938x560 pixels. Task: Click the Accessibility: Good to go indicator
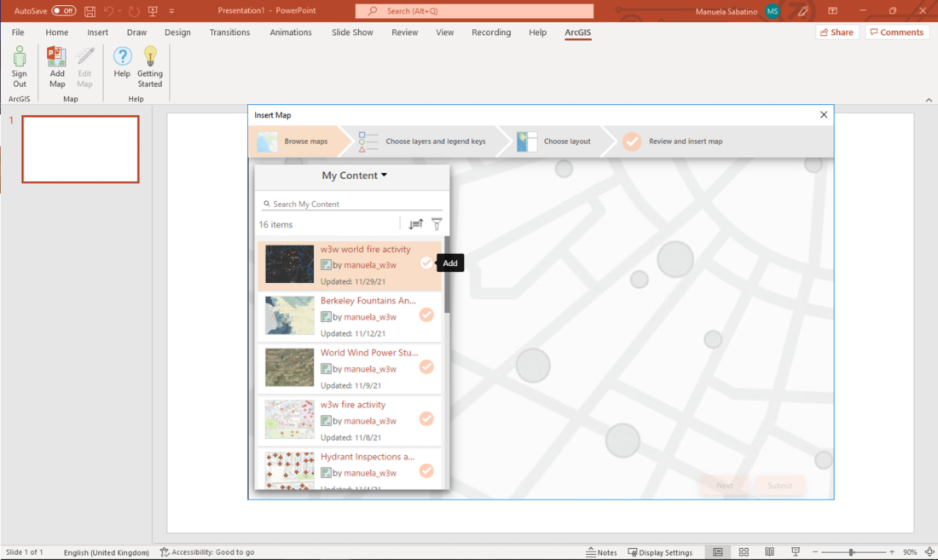[x=207, y=551]
